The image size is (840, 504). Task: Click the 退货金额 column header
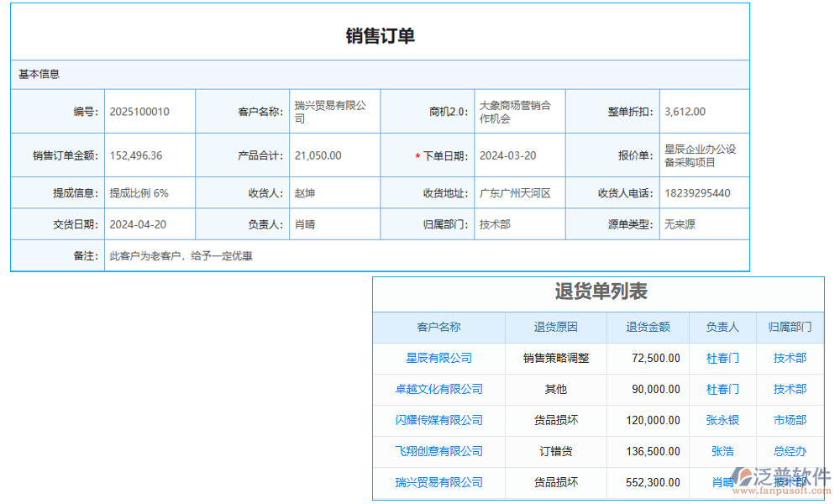[x=647, y=328]
